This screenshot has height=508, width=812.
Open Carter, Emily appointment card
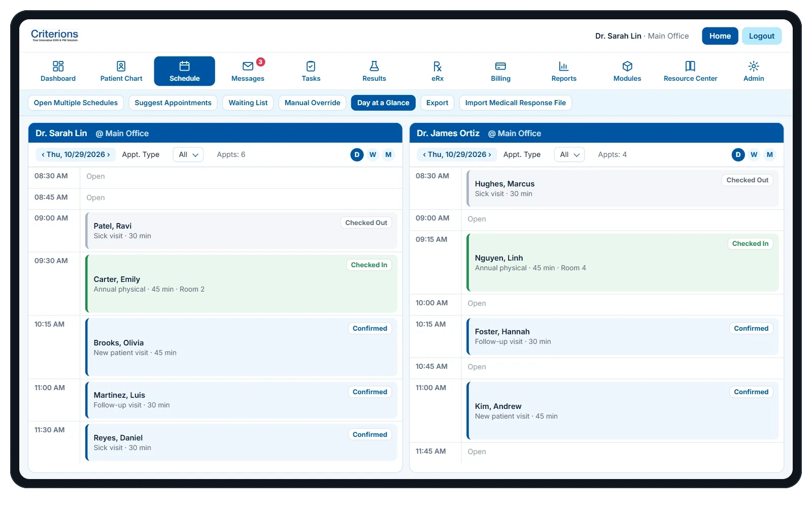(242, 284)
